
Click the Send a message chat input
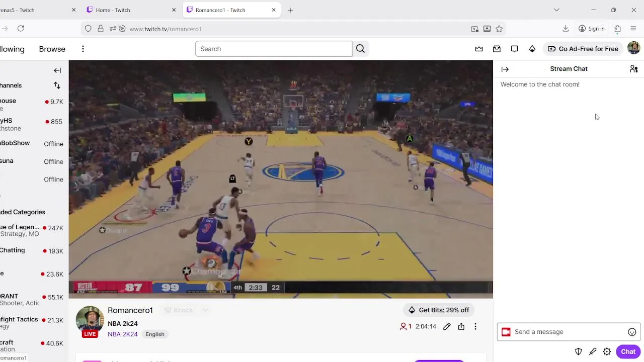[x=569, y=332]
